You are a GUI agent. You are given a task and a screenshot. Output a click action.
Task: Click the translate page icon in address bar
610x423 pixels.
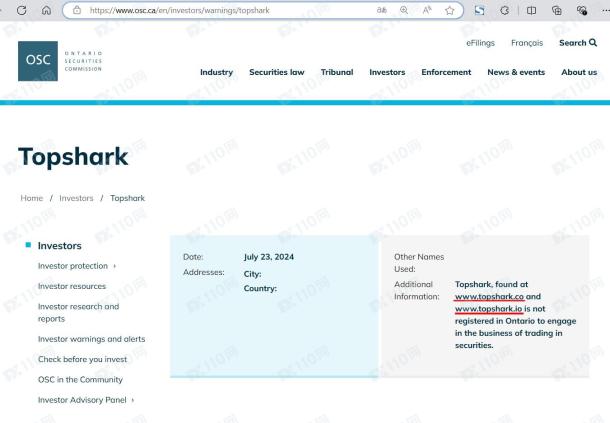pyautogui.click(x=382, y=10)
